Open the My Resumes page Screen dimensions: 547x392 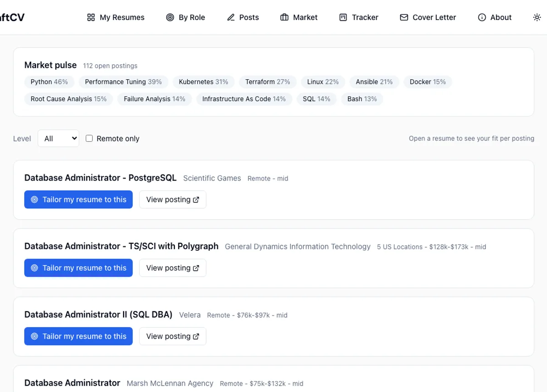116,17
